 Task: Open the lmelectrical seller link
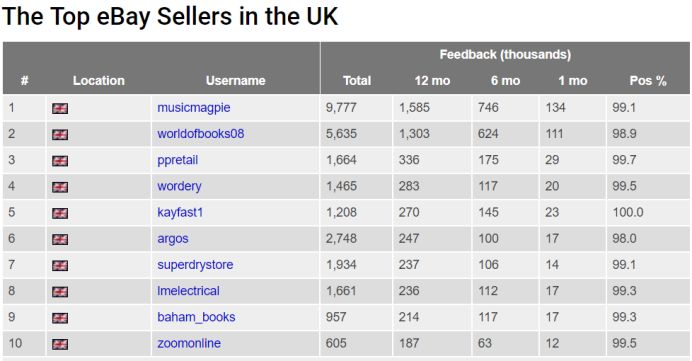coord(188,291)
